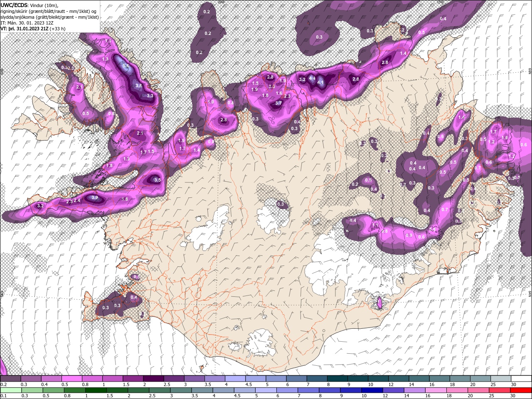Click the 2.4 snowfall value label
Image resolution: width=532 pixels, height=399 pixels.
point(77,200)
